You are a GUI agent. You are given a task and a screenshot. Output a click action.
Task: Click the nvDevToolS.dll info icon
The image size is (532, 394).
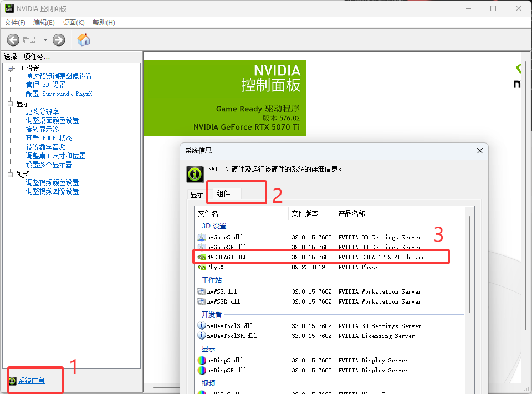202,326
